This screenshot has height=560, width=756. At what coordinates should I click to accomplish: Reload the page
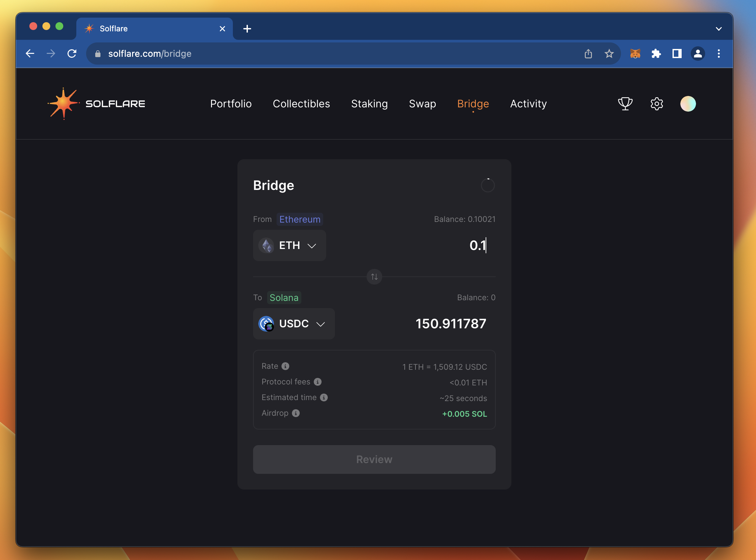click(72, 54)
